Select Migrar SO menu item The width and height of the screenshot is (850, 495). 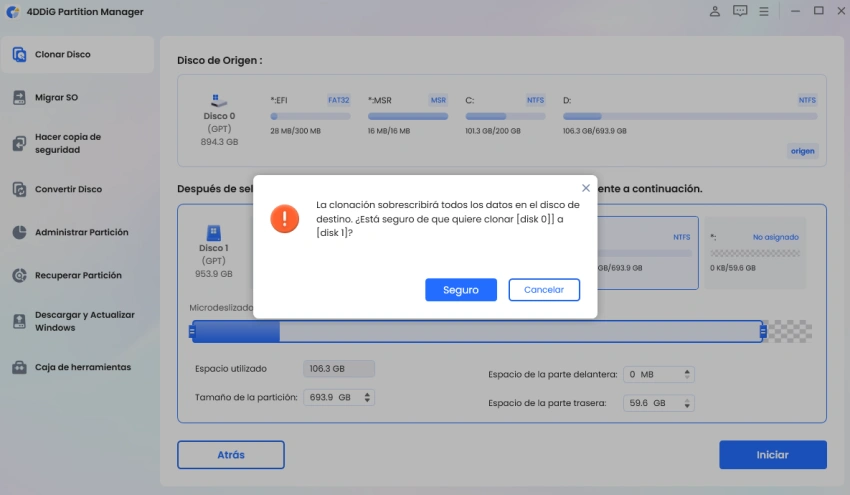pos(78,98)
